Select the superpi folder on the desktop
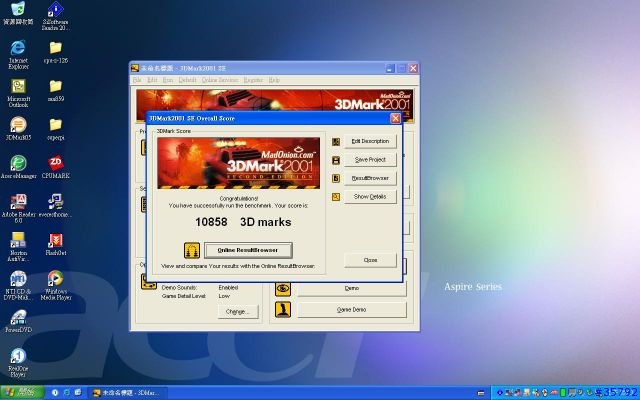Screen dimensions: 640x400 (x=56, y=129)
